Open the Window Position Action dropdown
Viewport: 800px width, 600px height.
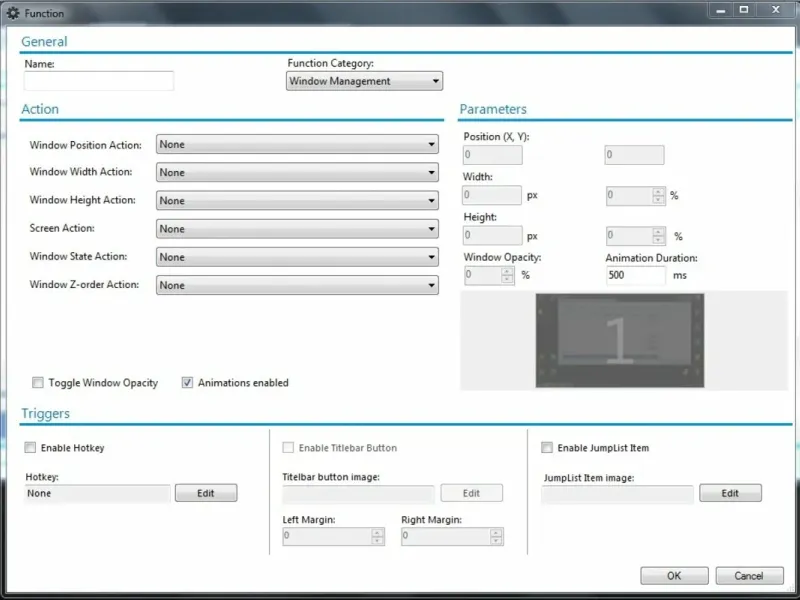click(x=297, y=144)
